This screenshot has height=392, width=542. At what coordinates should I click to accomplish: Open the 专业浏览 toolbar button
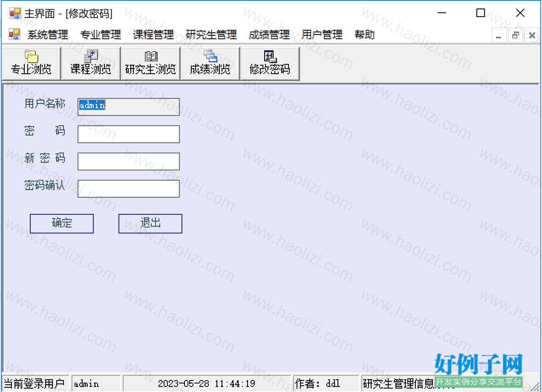32,63
